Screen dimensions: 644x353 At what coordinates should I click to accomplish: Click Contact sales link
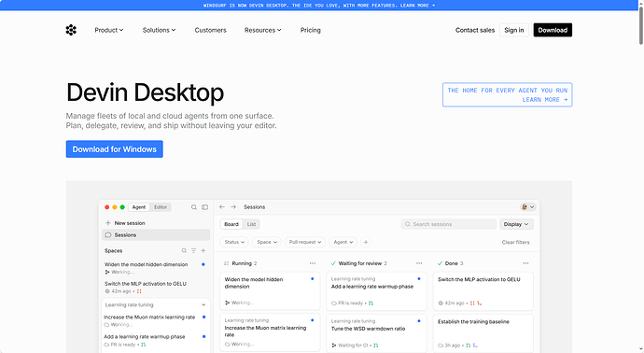475,30
